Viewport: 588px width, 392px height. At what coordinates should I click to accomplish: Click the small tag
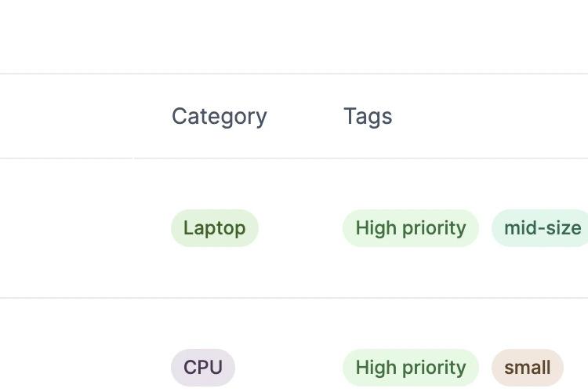pos(528,368)
